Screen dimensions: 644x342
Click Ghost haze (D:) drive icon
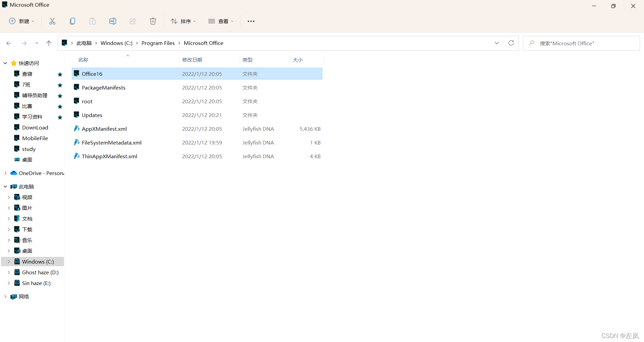17,272
